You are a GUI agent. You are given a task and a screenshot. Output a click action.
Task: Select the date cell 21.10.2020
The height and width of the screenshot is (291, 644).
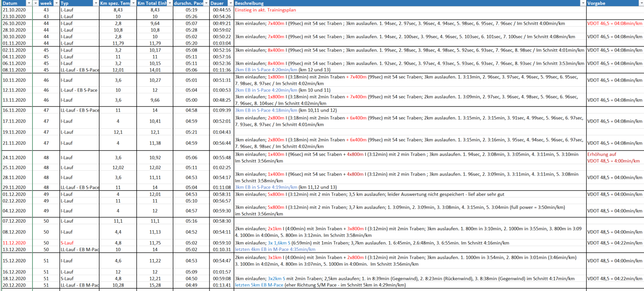click(14, 10)
